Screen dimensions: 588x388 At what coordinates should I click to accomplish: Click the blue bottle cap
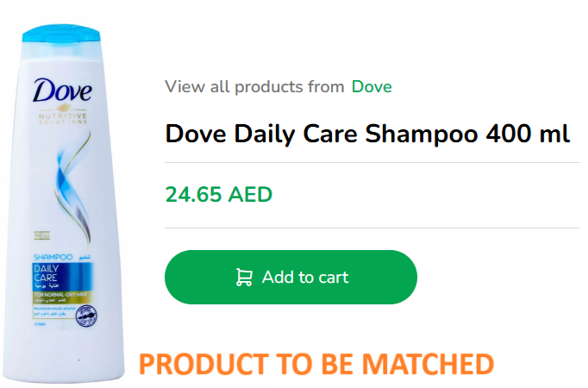tap(61, 34)
